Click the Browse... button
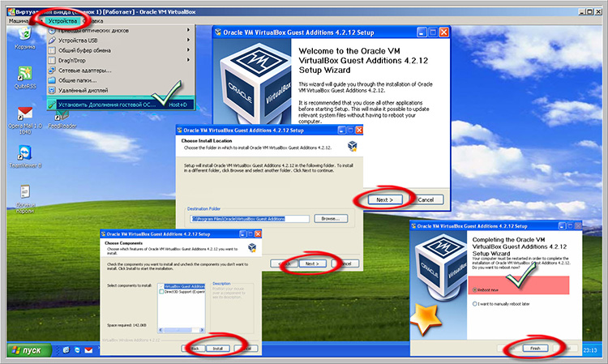The height and width of the screenshot is (364, 608). [331, 219]
